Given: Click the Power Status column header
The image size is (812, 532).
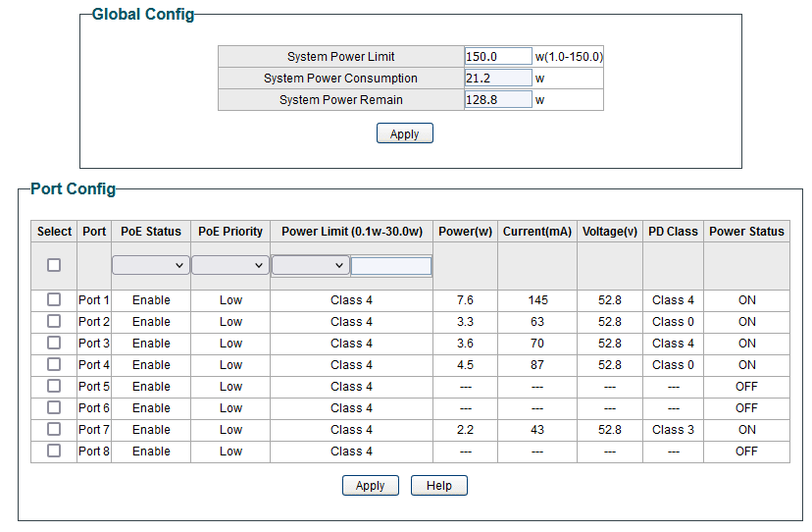Looking at the screenshot, I should [746, 232].
